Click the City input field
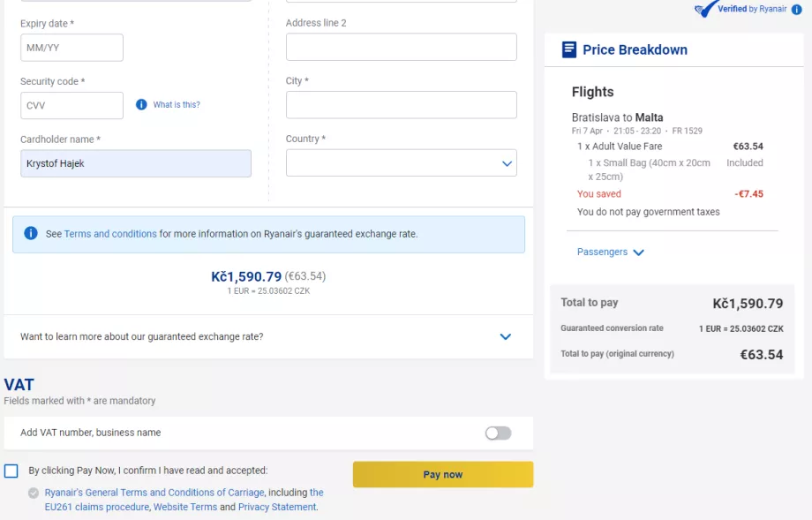Viewport: 812px width, 520px height. coord(400,104)
